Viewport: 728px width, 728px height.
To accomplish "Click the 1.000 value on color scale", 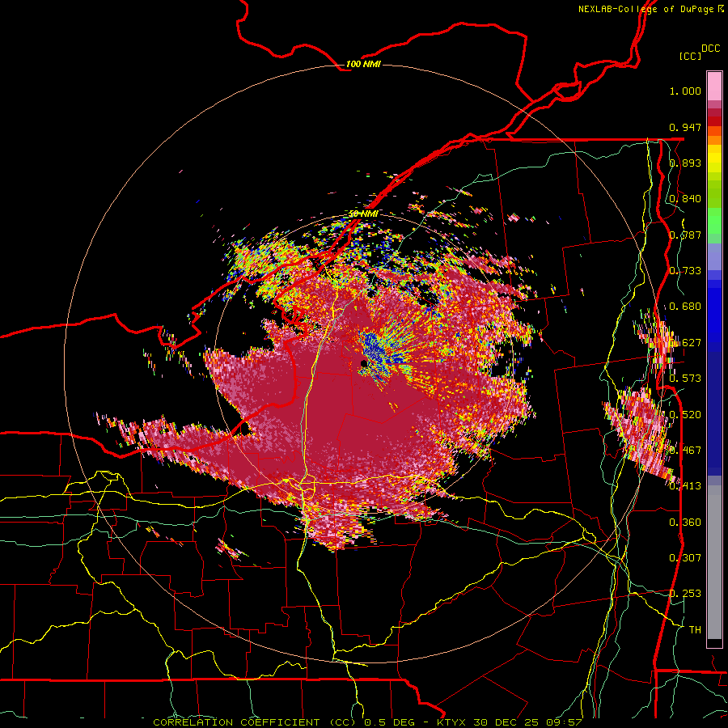I will click(685, 91).
